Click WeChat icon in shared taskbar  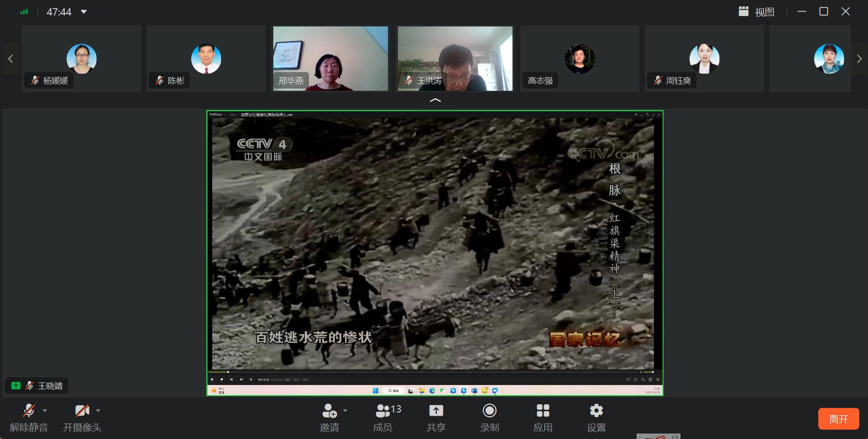(442, 391)
